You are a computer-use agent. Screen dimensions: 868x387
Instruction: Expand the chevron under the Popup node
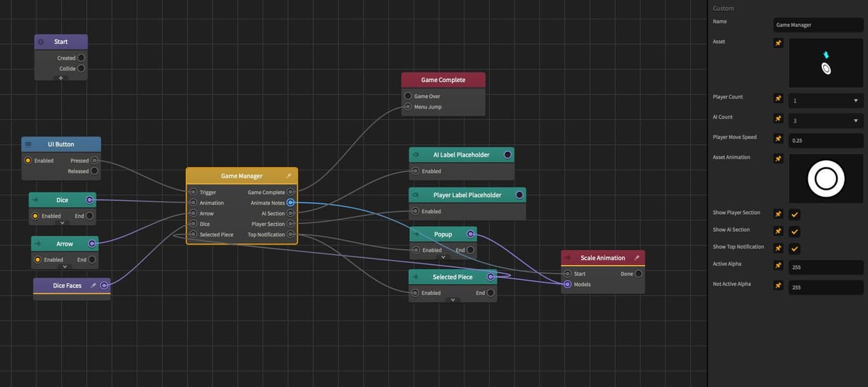443,257
